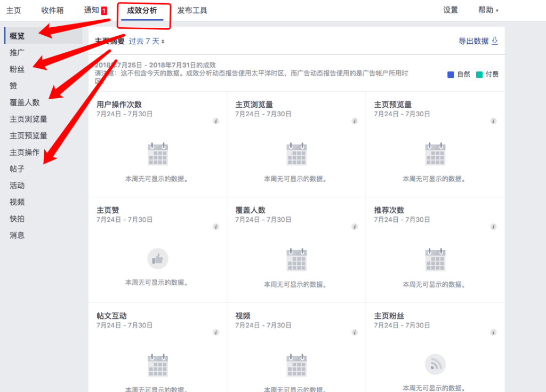Click the green 付费 legend swatch
The image size is (546, 392).
(x=479, y=74)
